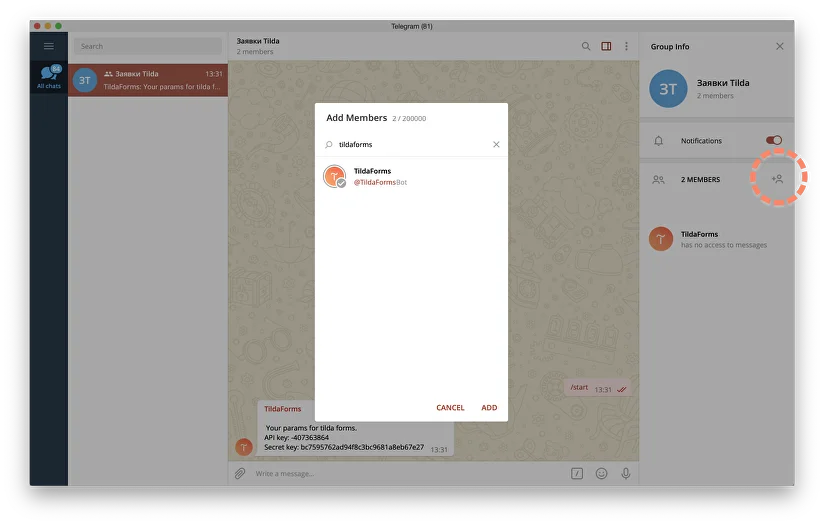Open the emoji picker smiley icon
The height and width of the screenshot is (525, 824).
[x=602, y=473]
